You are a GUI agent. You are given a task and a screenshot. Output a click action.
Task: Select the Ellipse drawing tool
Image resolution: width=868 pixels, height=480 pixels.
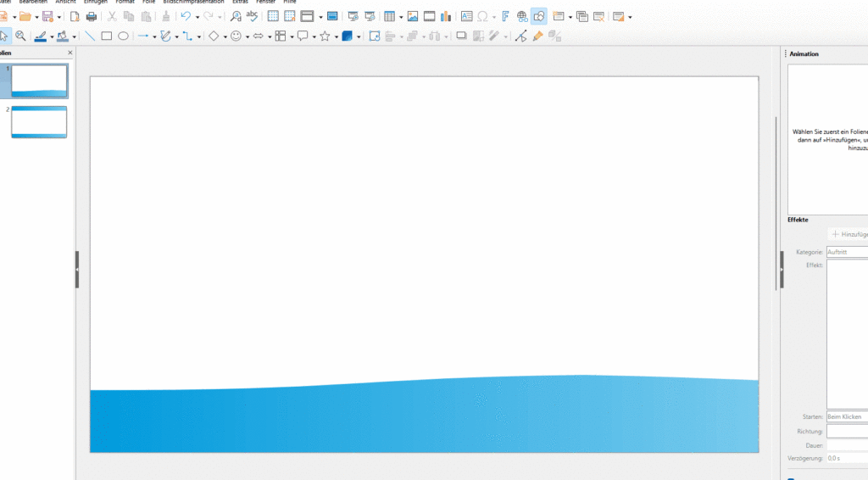point(123,36)
